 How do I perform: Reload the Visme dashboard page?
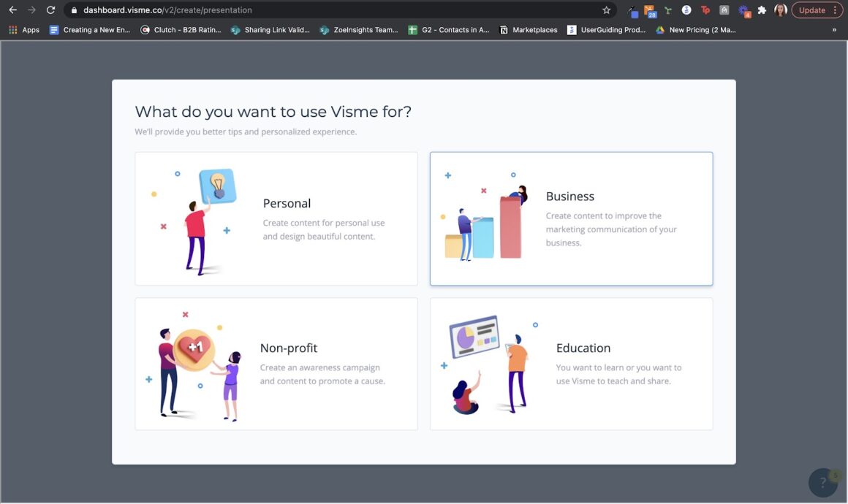pyautogui.click(x=49, y=10)
